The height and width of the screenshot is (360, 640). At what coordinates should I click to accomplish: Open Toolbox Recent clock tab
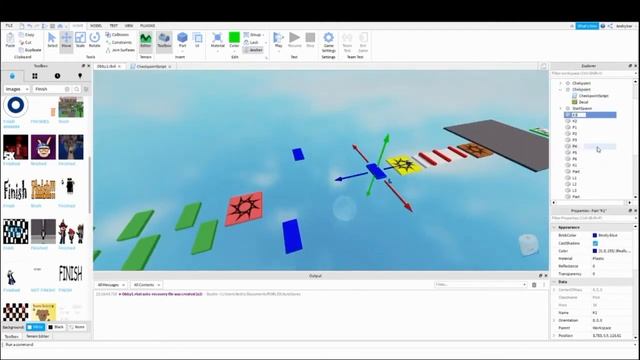(57, 76)
